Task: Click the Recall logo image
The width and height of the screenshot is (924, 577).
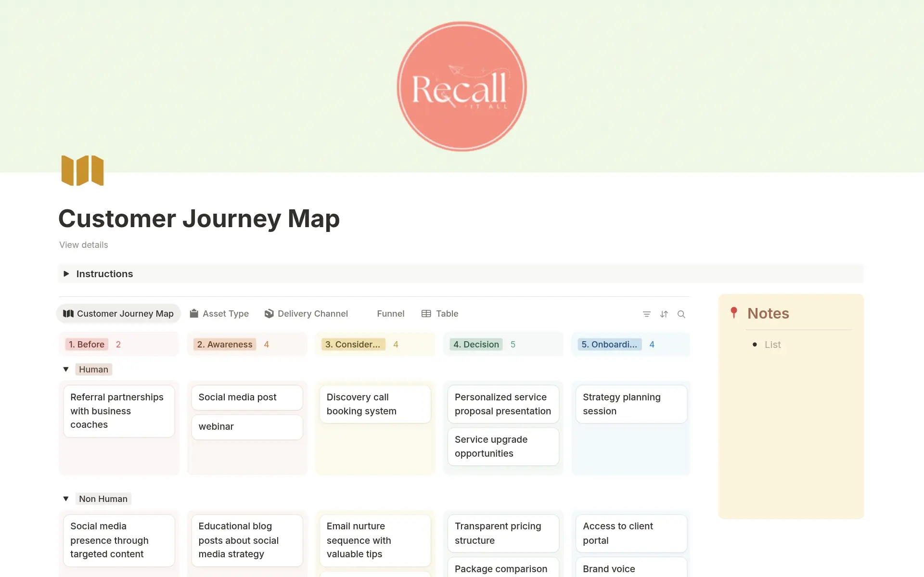Action: click(462, 86)
